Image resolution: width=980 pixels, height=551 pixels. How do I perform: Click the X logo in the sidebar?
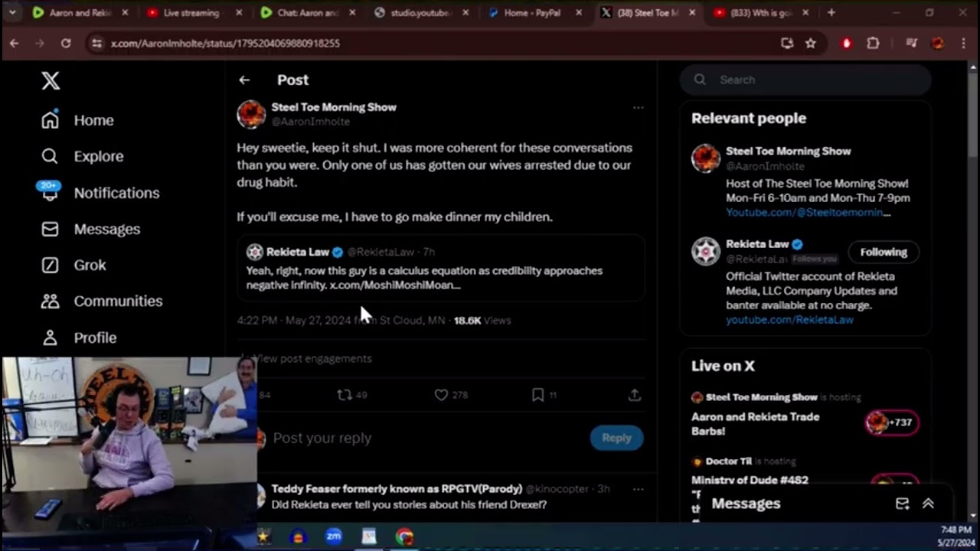point(51,80)
